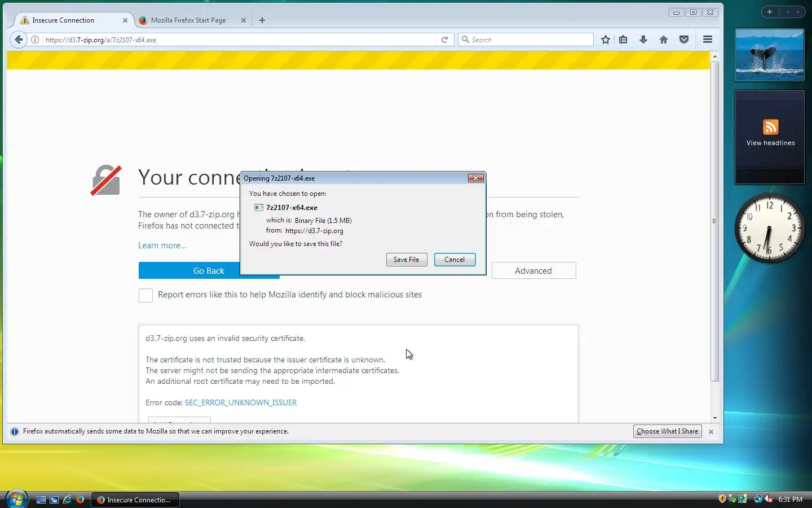Click the analog clock gadget
Viewport: 812px width, 508px height.
769,229
